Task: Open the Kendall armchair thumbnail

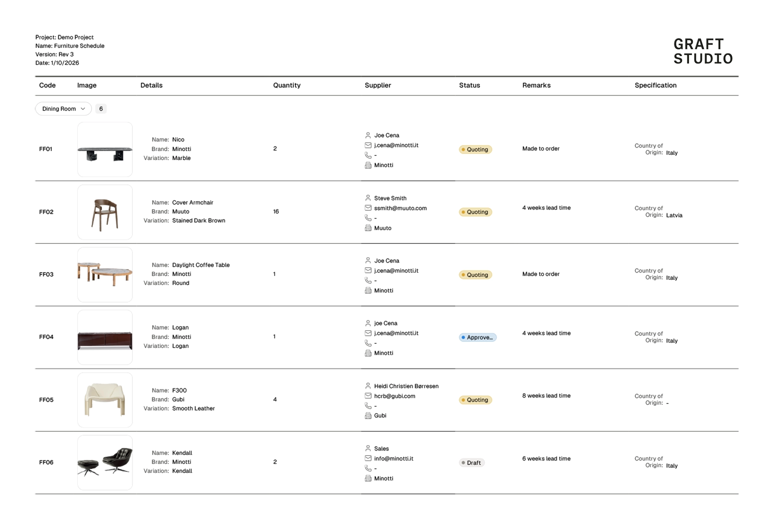Action: 105,463
